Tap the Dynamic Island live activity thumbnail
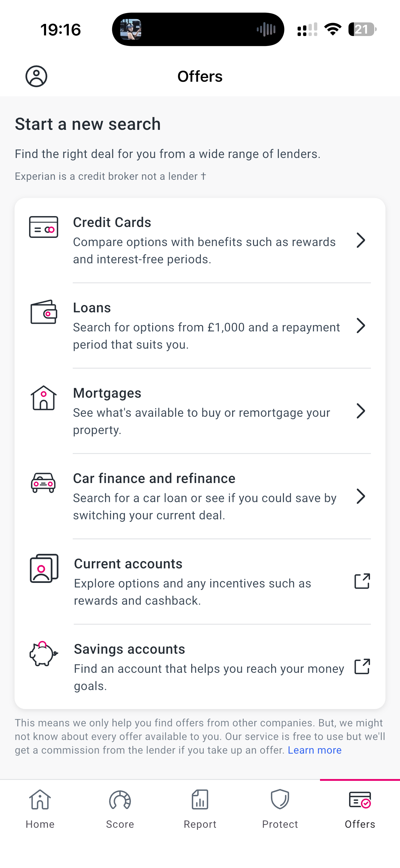Screen dimensions: 400x868 (131, 29)
